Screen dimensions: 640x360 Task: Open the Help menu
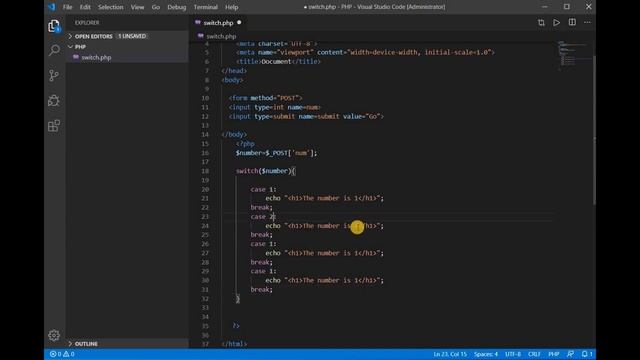(231, 7)
